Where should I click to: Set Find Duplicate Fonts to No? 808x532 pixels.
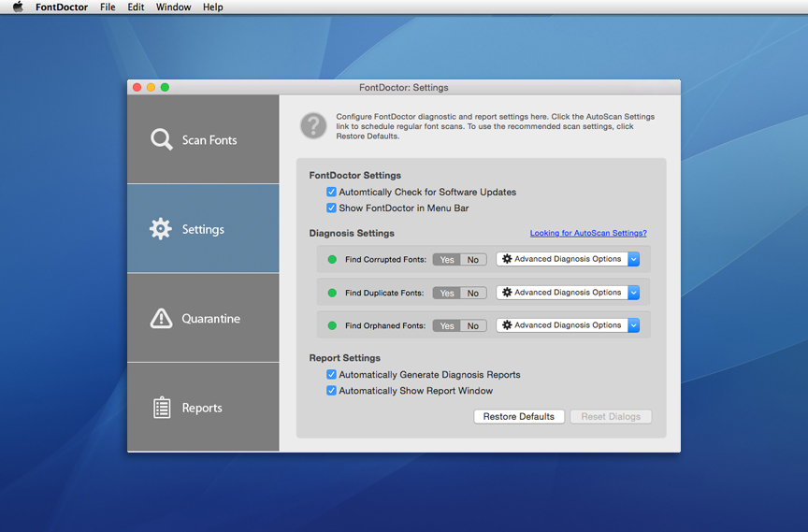(x=473, y=293)
